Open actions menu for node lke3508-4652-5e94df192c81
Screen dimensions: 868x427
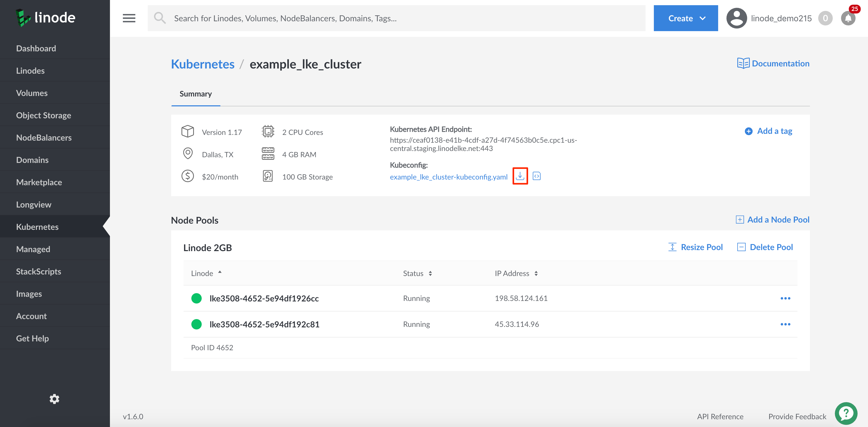[x=785, y=324]
